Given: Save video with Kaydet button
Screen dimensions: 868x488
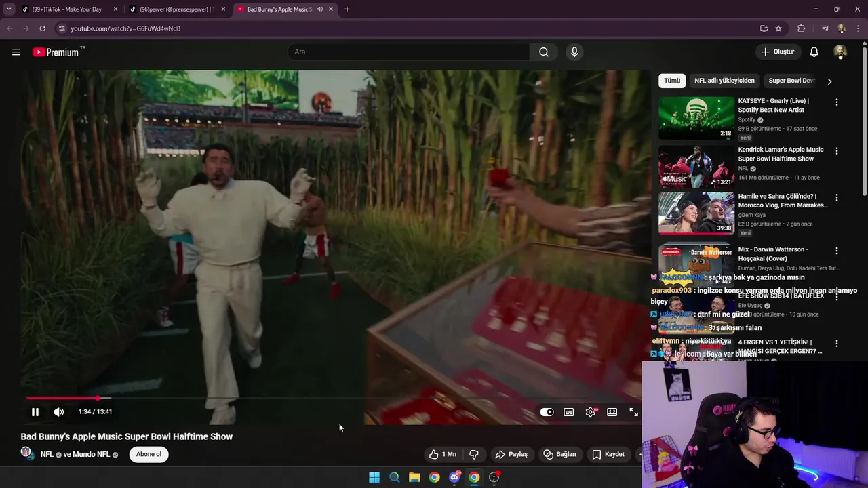Looking at the screenshot, I should pos(608,454).
